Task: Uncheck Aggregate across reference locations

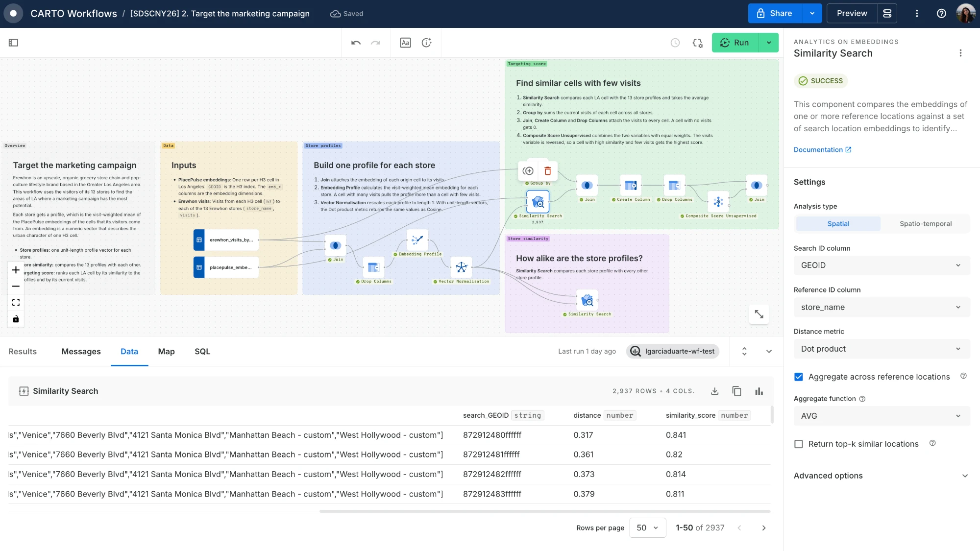Action: click(x=799, y=377)
